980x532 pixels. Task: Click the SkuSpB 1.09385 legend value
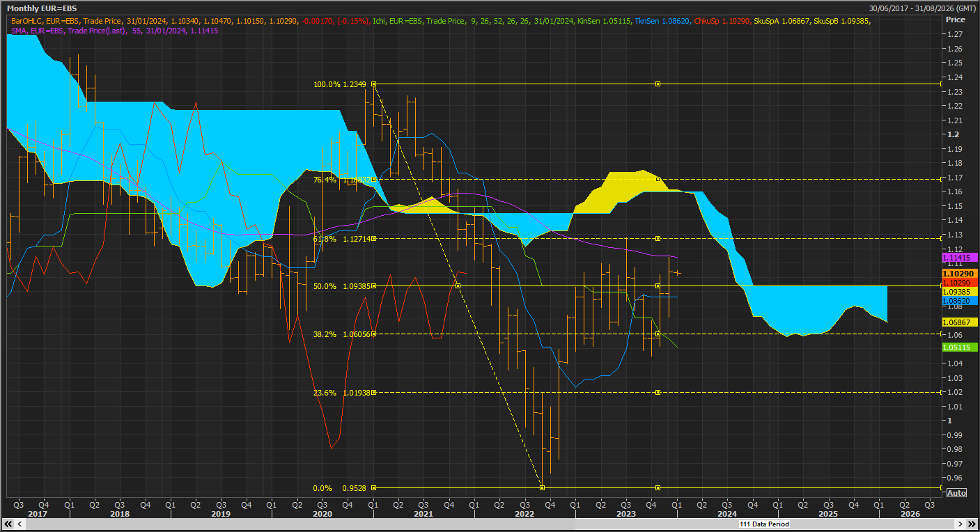pyautogui.click(x=842, y=22)
